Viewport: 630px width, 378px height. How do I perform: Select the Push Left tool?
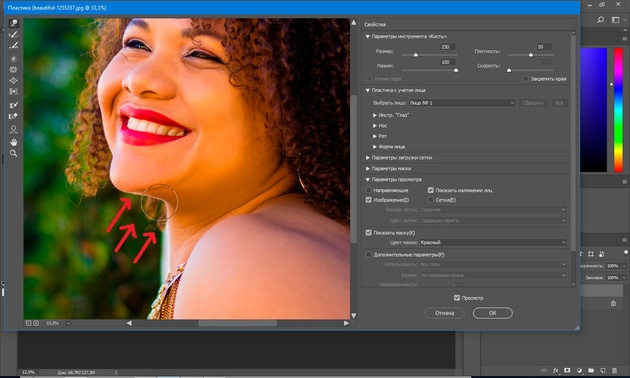pyautogui.click(x=14, y=92)
